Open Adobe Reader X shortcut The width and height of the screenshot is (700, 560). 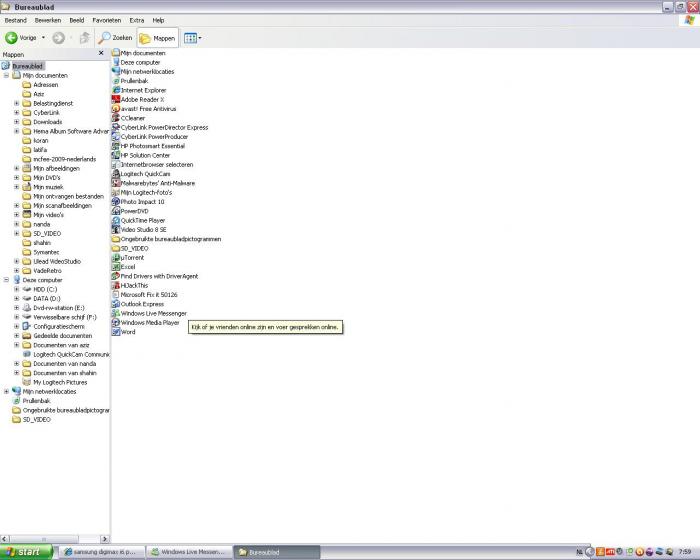[x=138, y=100]
